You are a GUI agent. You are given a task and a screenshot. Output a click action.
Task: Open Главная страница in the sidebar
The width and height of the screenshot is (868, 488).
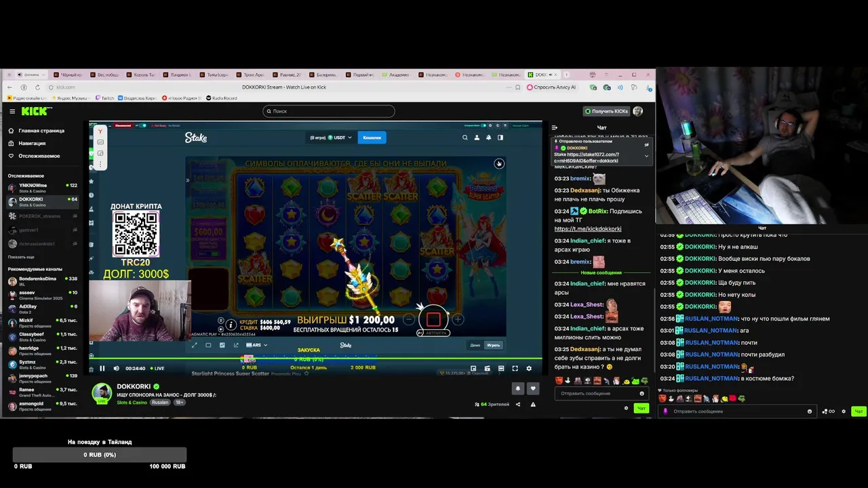[x=35, y=131]
